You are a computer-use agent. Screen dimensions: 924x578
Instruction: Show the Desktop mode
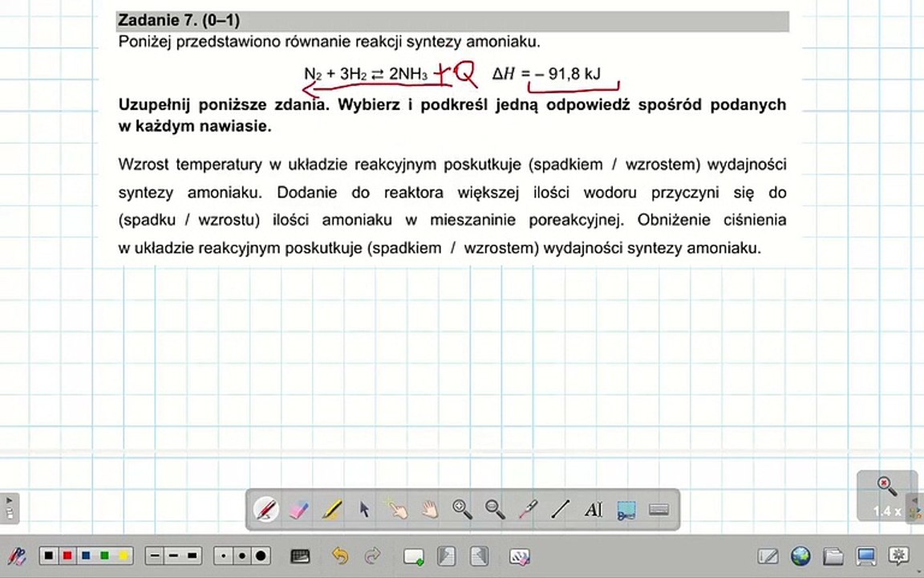pyautogui.click(x=865, y=556)
